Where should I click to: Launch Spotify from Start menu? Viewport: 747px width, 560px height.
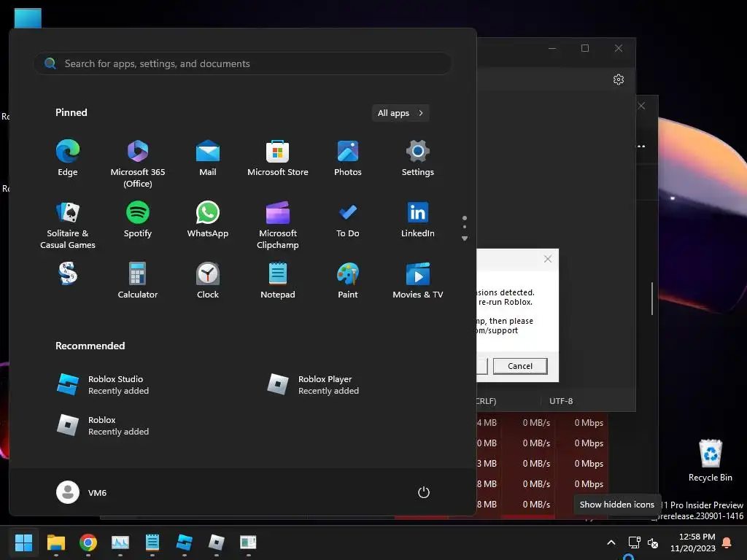tap(138, 220)
